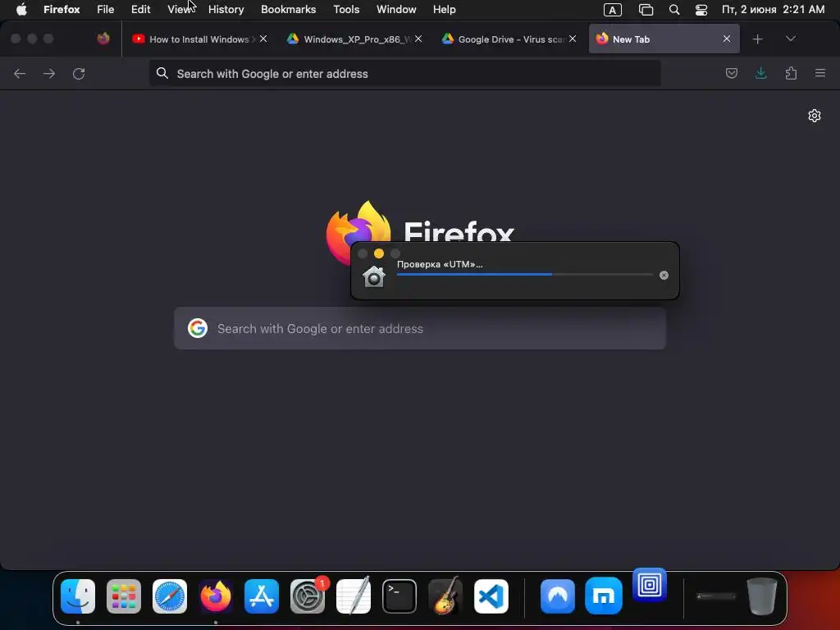Go back one page
The height and width of the screenshot is (630, 840).
tap(20, 73)
